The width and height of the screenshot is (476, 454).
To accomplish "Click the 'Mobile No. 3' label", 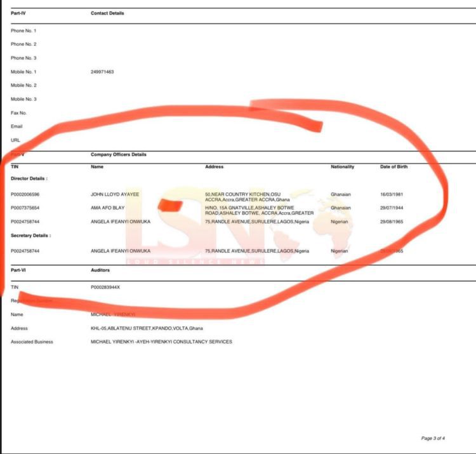I will click(23, 99).
